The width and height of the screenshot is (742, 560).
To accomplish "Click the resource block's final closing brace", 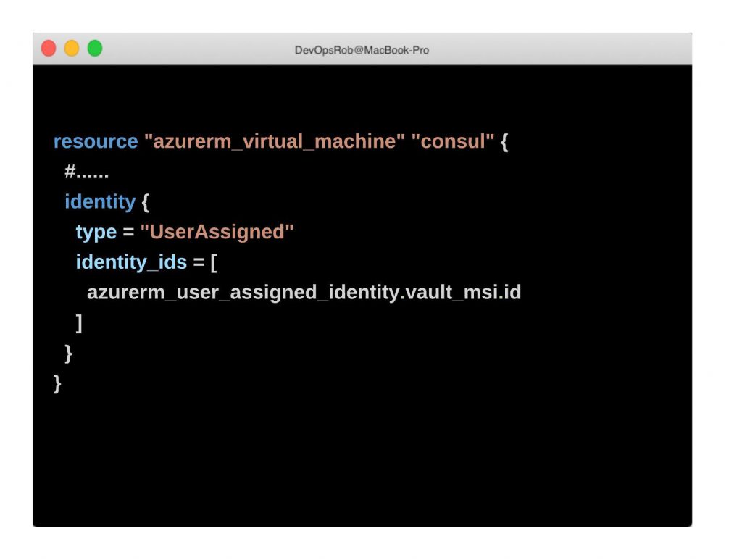I will pos(57,383).
